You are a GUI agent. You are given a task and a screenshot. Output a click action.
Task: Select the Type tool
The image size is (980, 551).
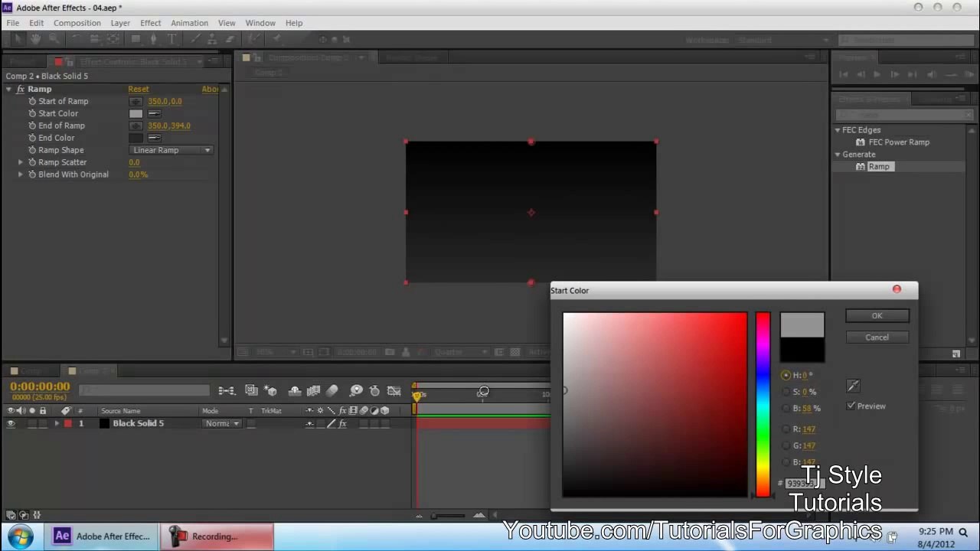(x=171, y=39)
